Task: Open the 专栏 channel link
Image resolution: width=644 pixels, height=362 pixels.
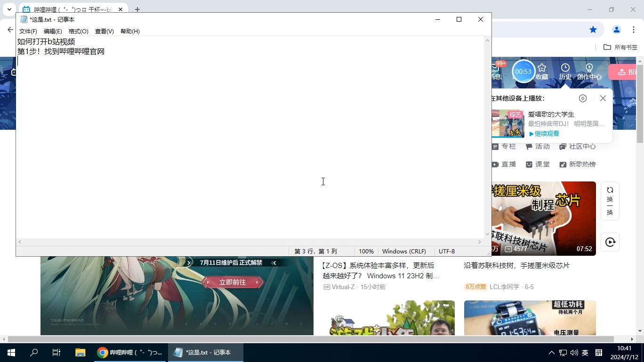Action: coord(504,146)
